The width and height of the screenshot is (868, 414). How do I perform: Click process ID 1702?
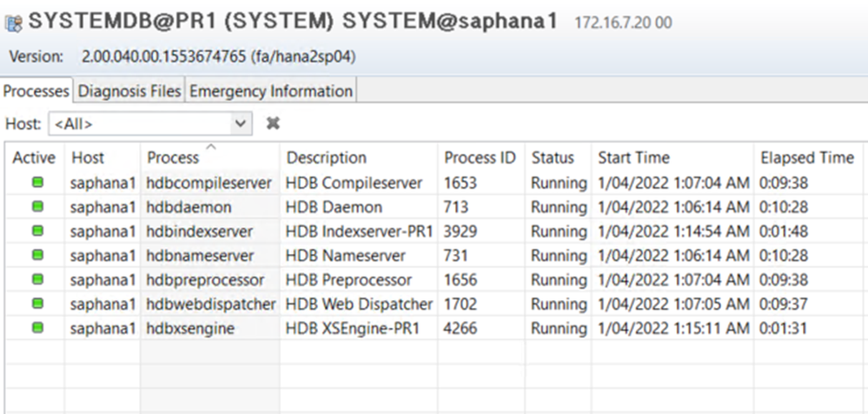460,304
